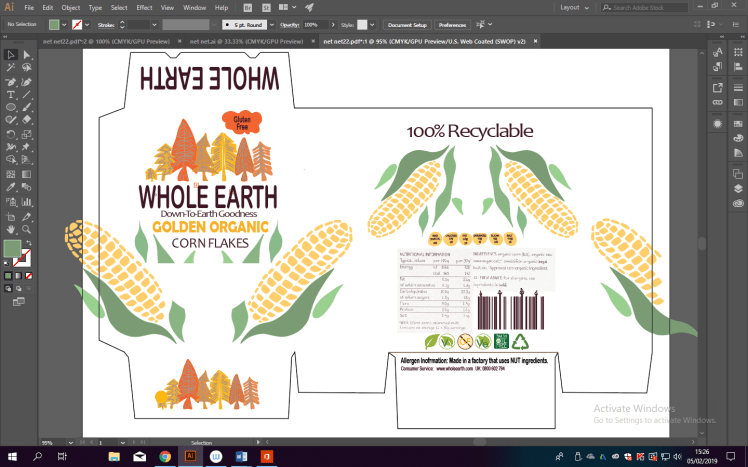Pick the Puppet Warp pin tool
Screen dimensions: 748x467
point(27,147)
